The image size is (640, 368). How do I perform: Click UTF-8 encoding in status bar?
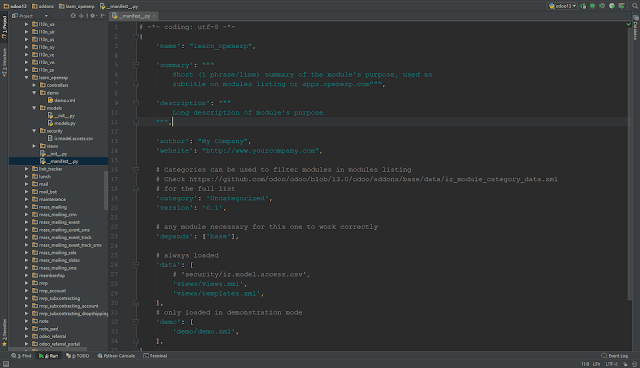pos(611,364)
